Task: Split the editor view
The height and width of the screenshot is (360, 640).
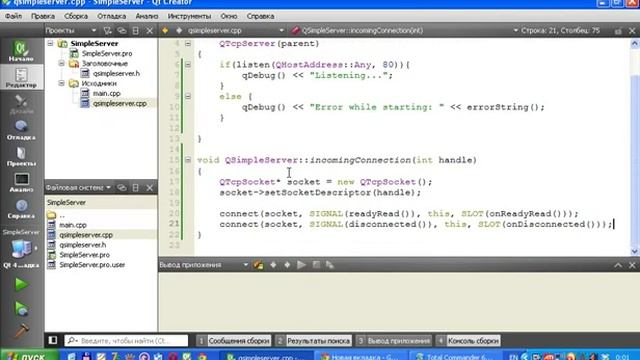Action: coord(618,31)
